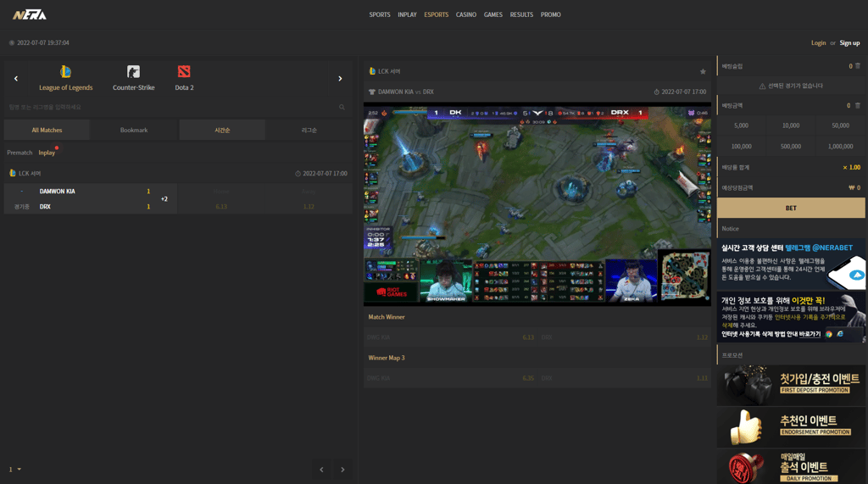Show next games with right arrow

pyautogui.click(x=340, y=79)
